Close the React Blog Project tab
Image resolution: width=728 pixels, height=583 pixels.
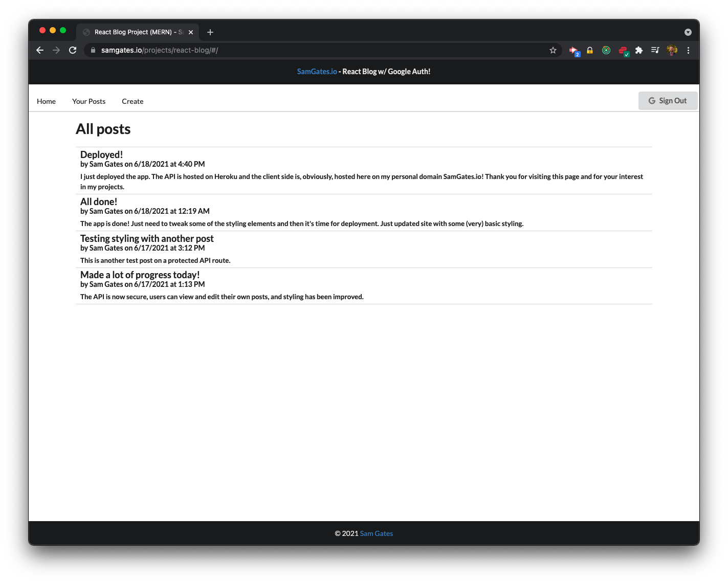(x=191, y=32)
